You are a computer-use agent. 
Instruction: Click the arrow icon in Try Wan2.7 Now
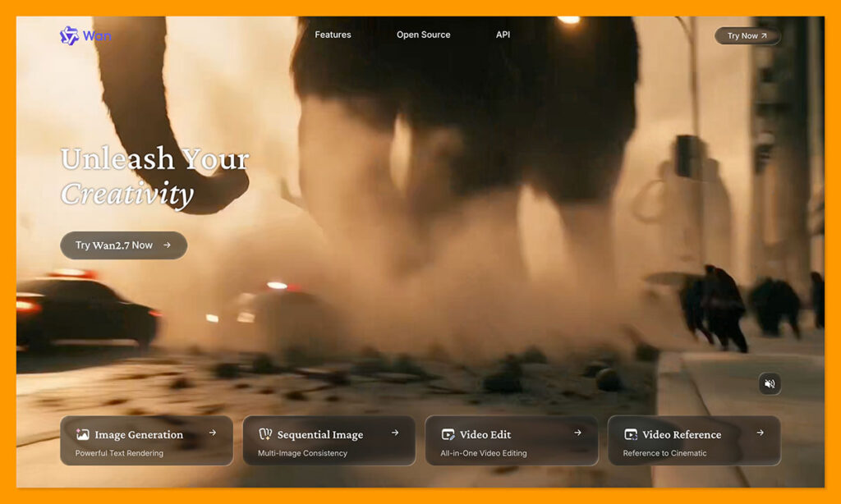(x=167, y=245)
